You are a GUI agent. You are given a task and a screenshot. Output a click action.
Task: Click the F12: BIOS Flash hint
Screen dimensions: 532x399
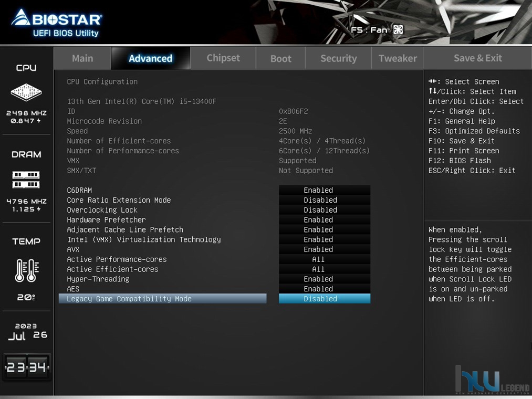coord(460,161)
